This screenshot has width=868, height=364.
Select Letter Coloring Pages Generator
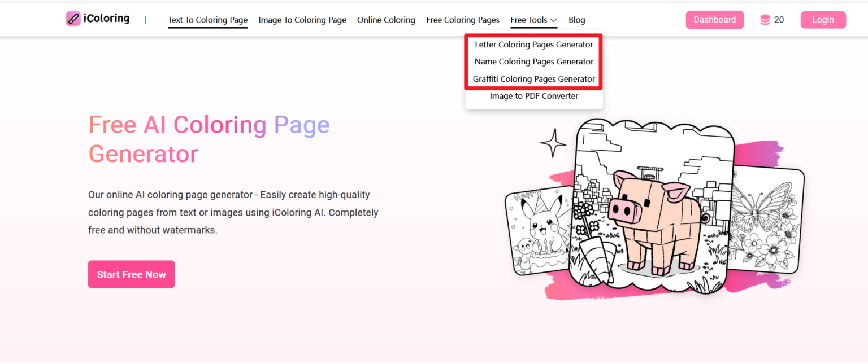[x=533, y=44]
